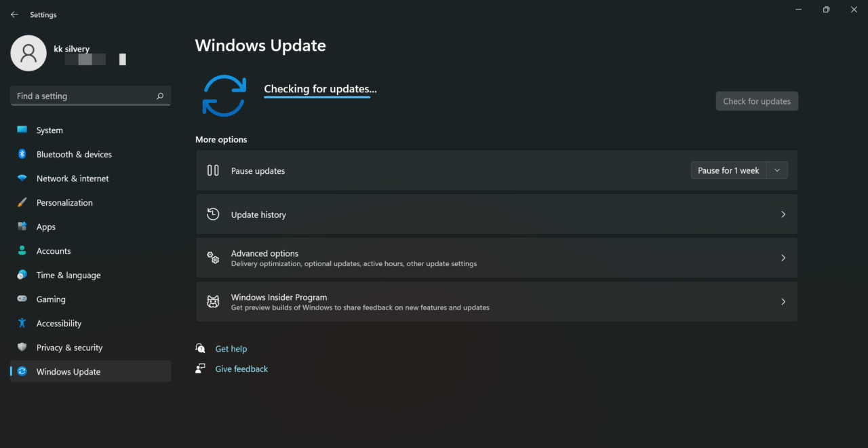The width and height of the screenshot is (868, 448).
Task: Click the Personalization paintbrush icon
Action: (x=22, y=202)
